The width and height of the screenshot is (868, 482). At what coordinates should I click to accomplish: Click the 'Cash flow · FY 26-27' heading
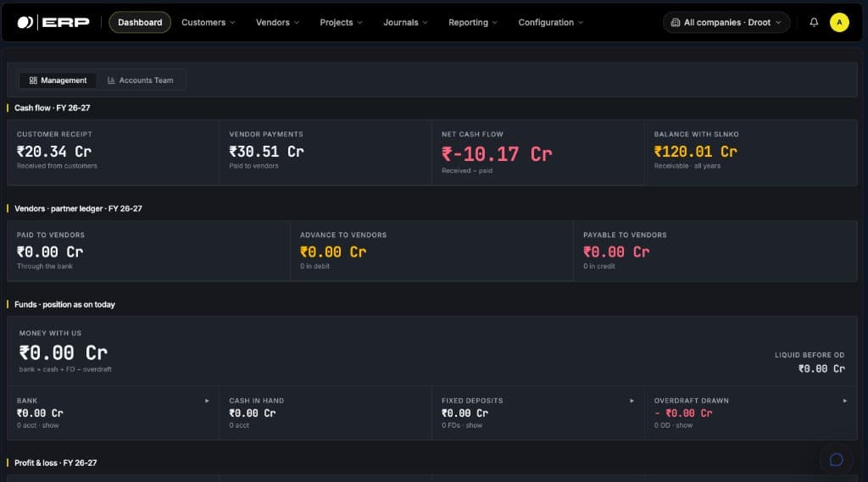click(52, 108)
